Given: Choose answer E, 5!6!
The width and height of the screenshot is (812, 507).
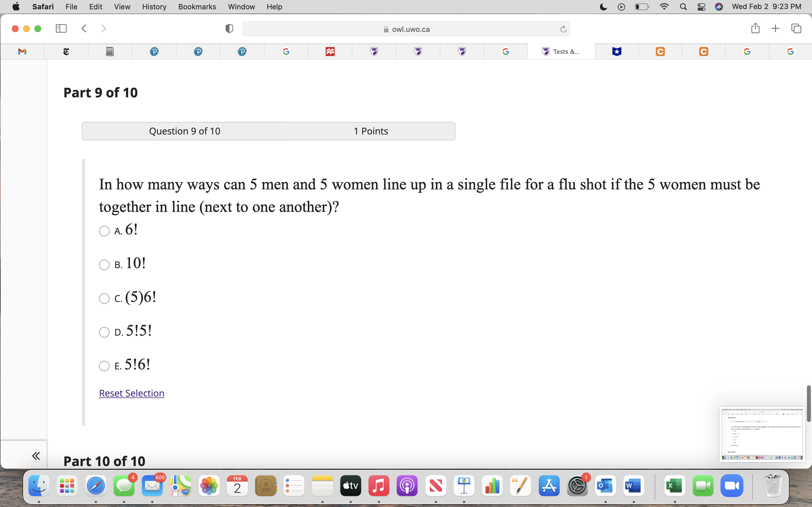Looking at the screenshot, I should 104,366.
